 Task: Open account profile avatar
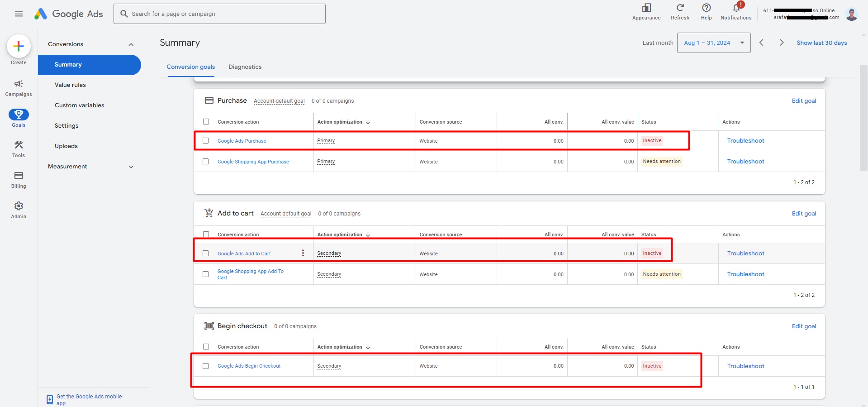[x=852, y=14]
